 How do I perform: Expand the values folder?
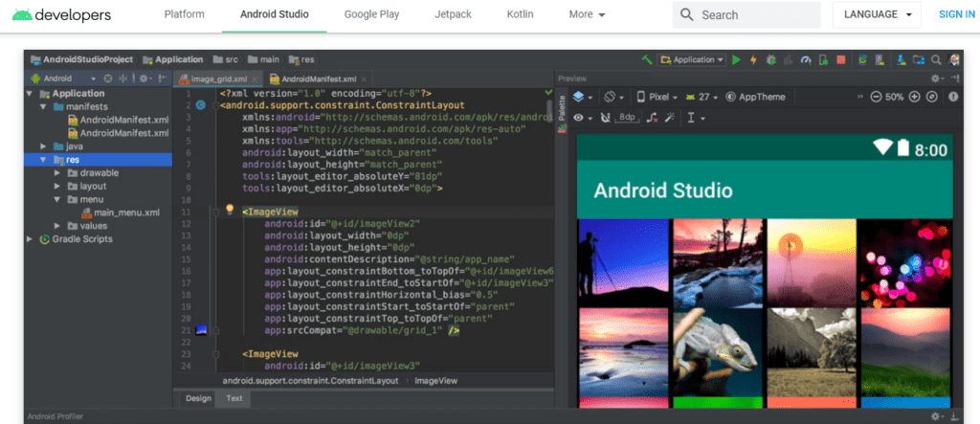(57, 226)
